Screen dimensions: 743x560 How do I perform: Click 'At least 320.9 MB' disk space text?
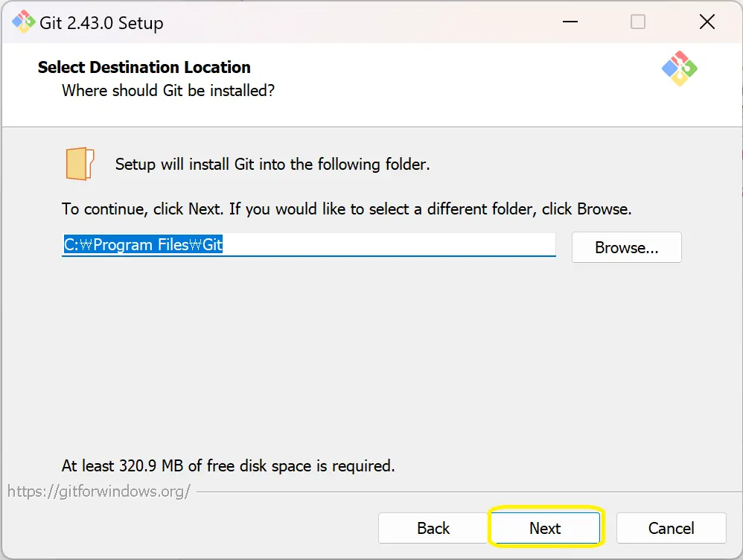pos(228,465)
